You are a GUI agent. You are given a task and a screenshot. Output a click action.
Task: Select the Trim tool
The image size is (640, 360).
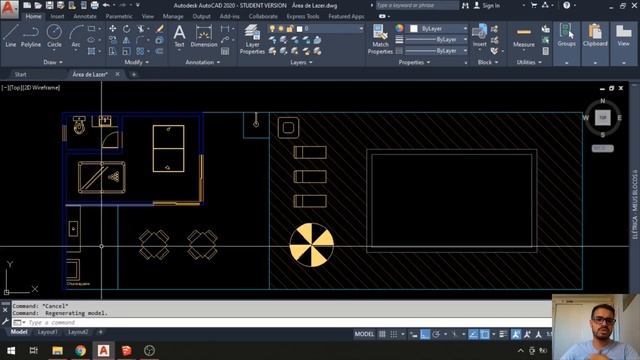(141, 29)
